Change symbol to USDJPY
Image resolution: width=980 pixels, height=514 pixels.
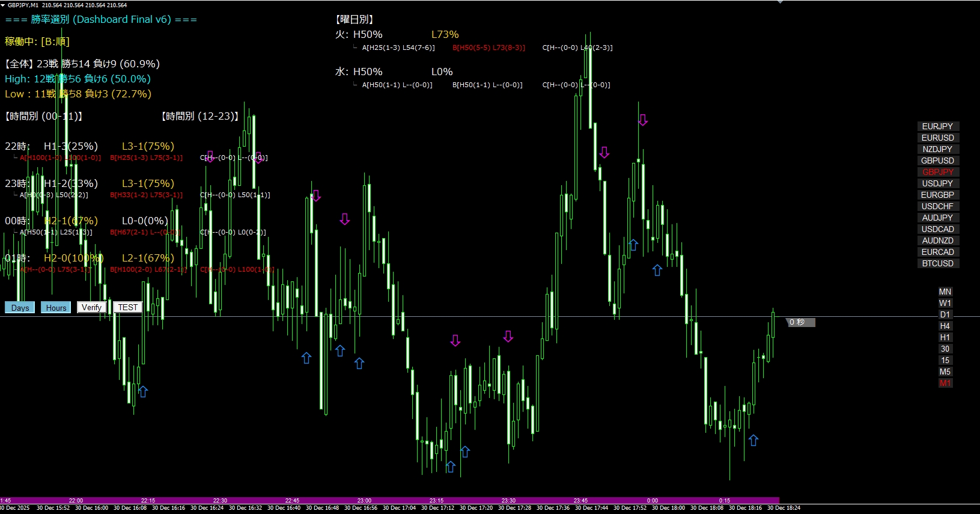(937, 183)
